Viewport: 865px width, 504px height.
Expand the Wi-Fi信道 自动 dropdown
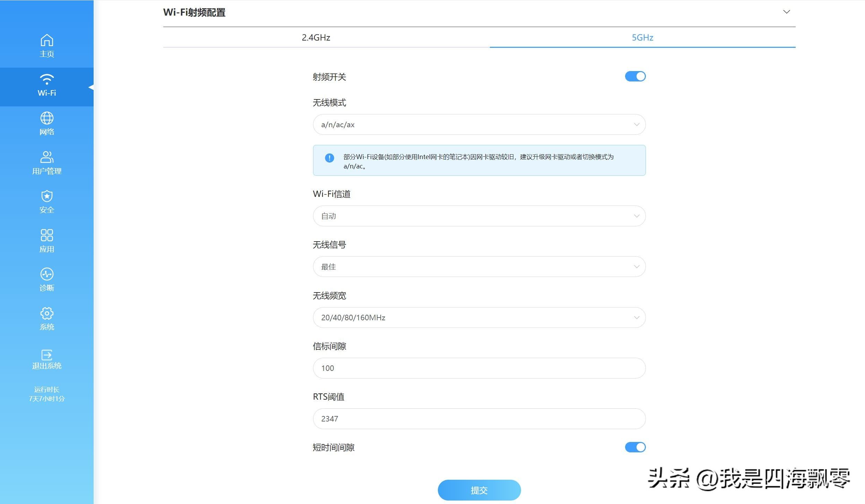[479, 216]
